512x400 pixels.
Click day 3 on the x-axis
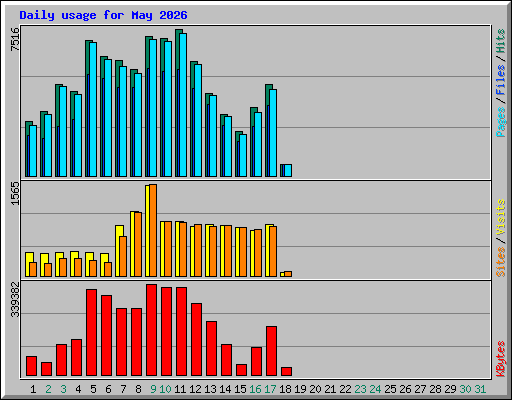point(63,389)
